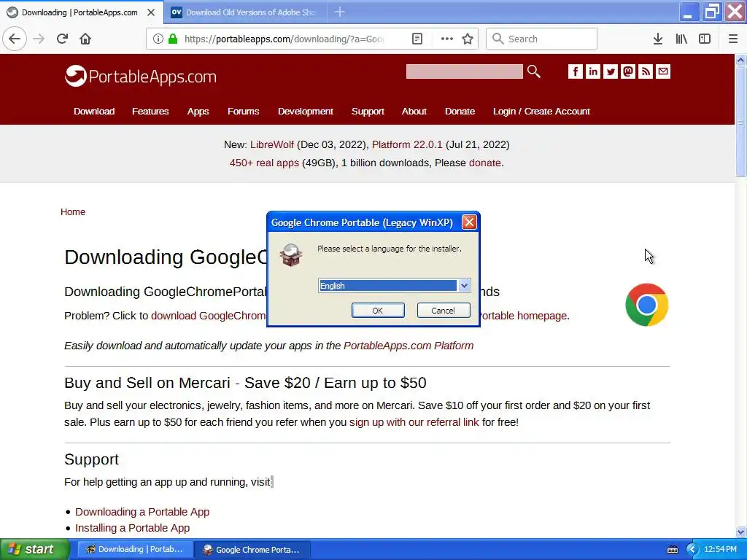Expand the English language dropdown
Screen dimensions: 747x560
(x=464, y=286)
